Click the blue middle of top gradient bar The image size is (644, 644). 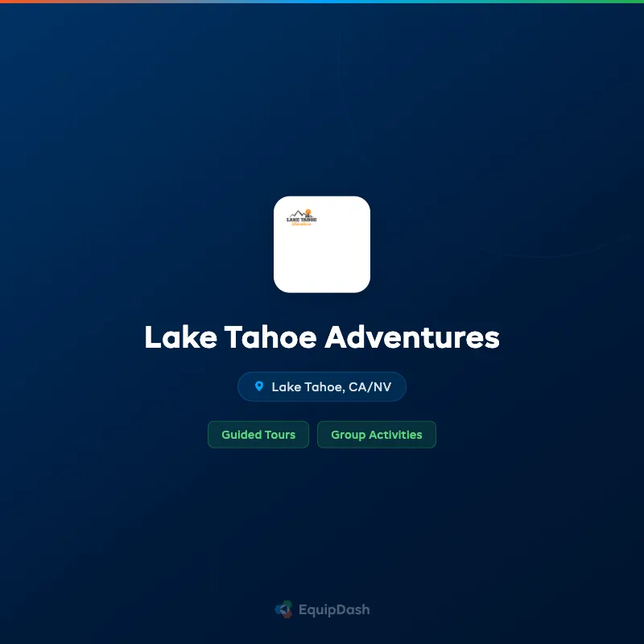[x=322, y=2]
